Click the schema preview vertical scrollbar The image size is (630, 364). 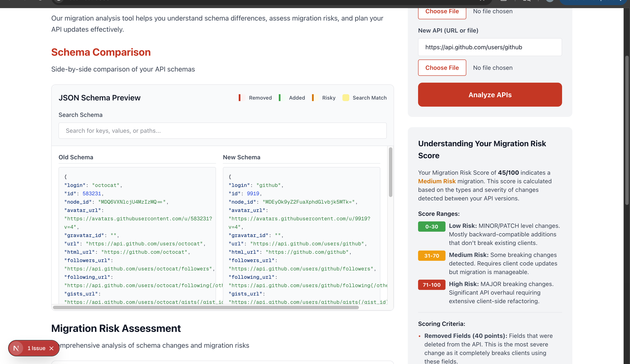pyautogui.click(x=390, y=172)
